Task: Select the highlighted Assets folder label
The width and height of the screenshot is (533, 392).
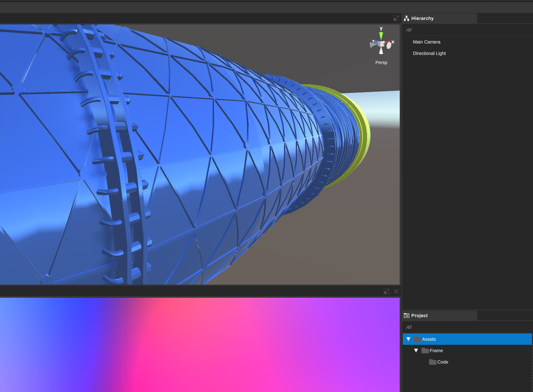Action: coord(429,339)
